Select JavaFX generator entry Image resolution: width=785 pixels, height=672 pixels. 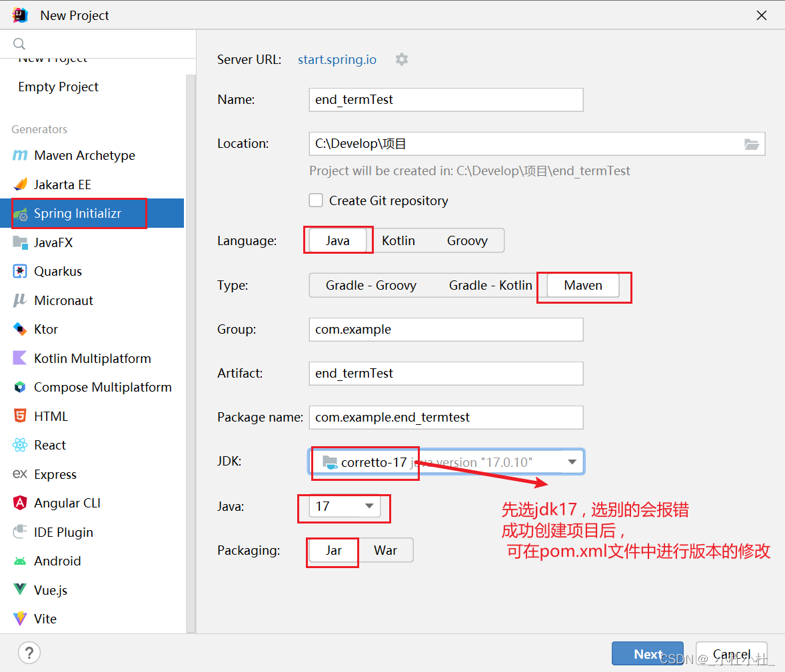(92, 242)
